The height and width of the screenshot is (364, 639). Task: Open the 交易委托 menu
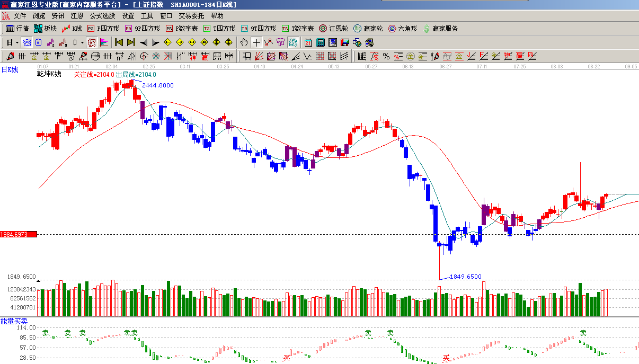click(x=191, y=16)
